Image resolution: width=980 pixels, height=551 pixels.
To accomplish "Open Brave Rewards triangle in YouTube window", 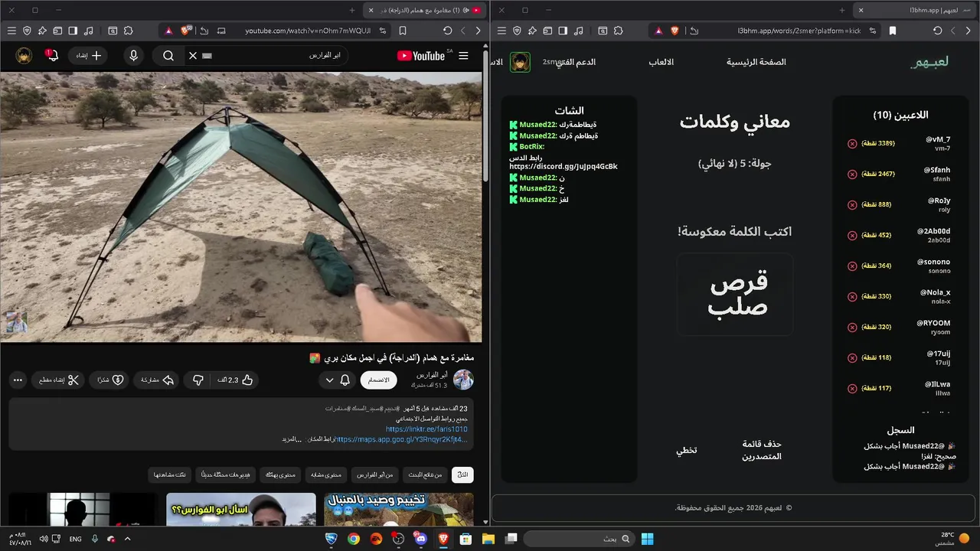I will [168, 31].
